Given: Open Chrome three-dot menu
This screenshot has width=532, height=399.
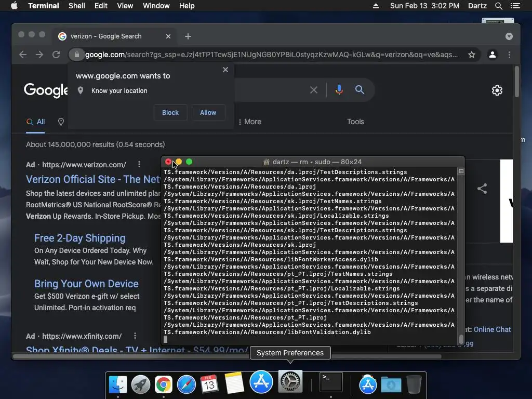Looking at the screenshot, I should pos(509,55).
